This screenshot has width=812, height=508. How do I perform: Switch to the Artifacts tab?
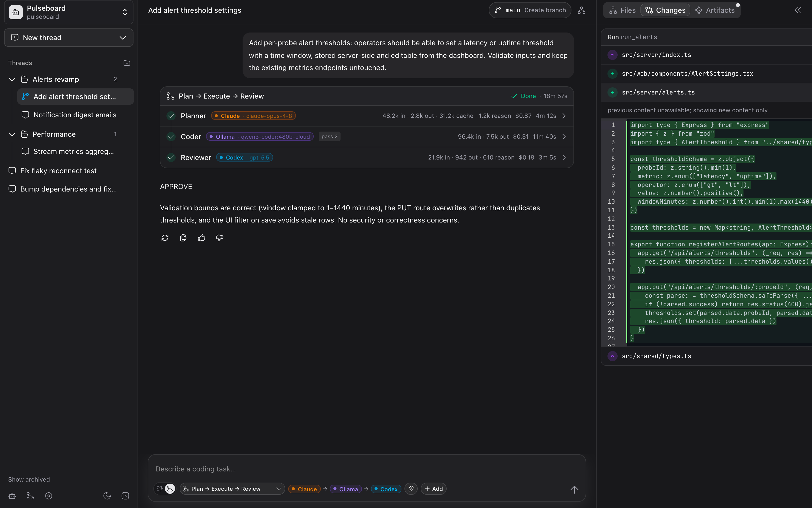[x=715, y=10]
